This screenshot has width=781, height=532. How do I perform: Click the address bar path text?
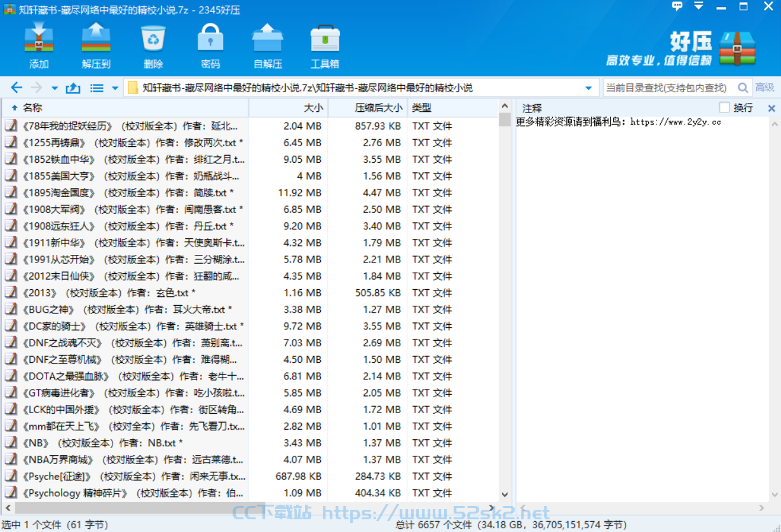[308, 88]
